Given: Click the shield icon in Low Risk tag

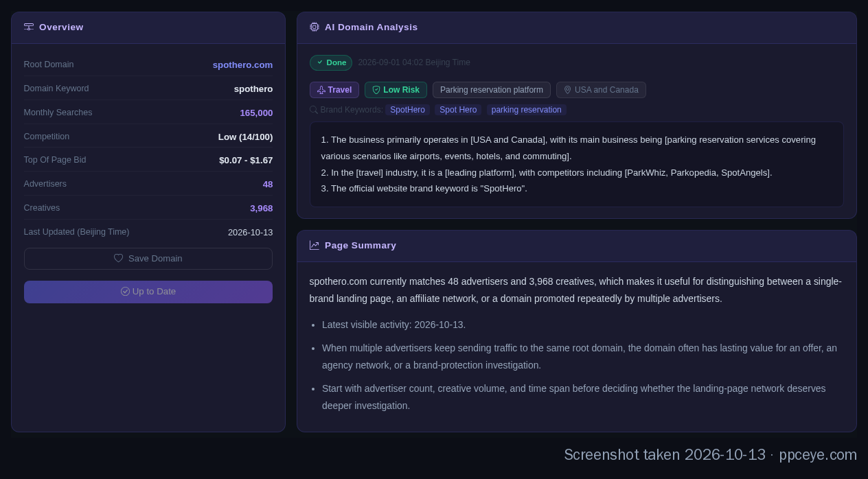Looking at the screenshot, I should point(376,90).
